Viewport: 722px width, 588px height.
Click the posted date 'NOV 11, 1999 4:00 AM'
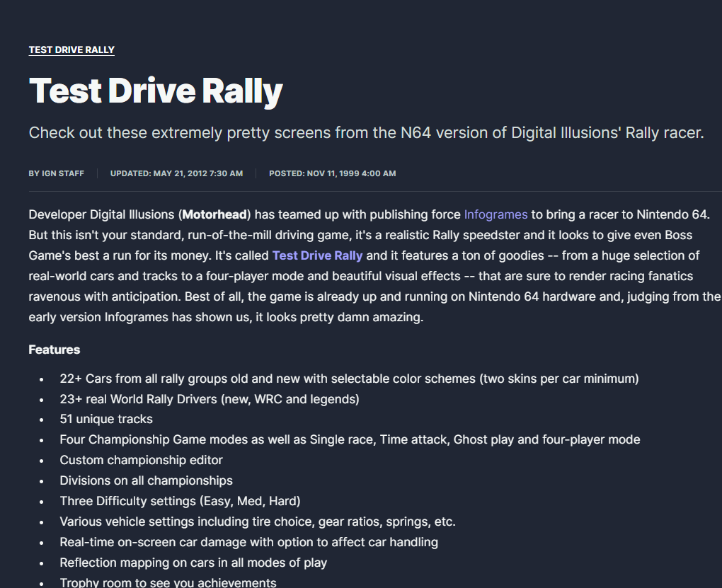click(351, 173)
